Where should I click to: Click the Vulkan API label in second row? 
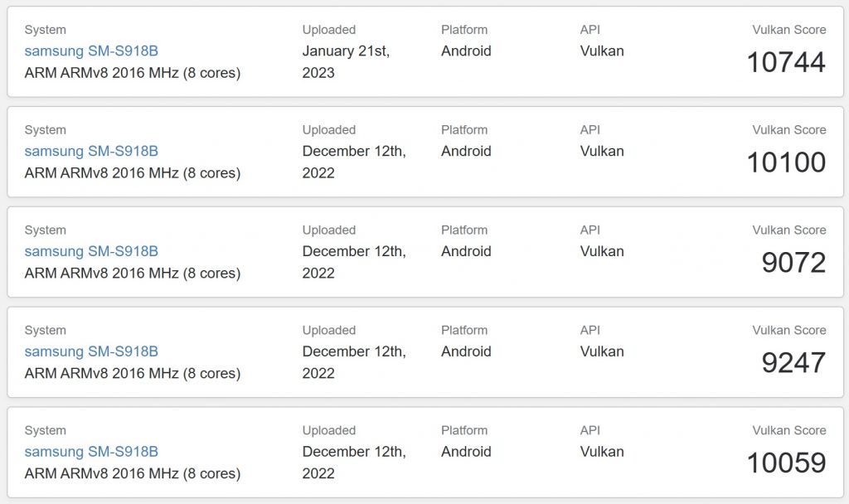[601, 151]
